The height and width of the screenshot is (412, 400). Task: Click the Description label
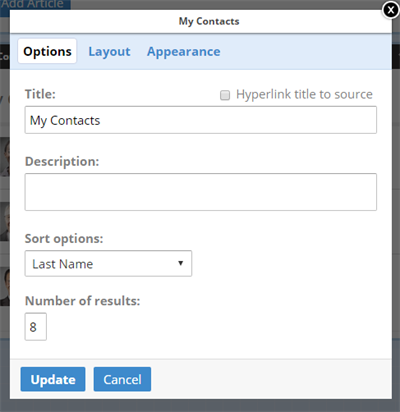pos(62,162)
